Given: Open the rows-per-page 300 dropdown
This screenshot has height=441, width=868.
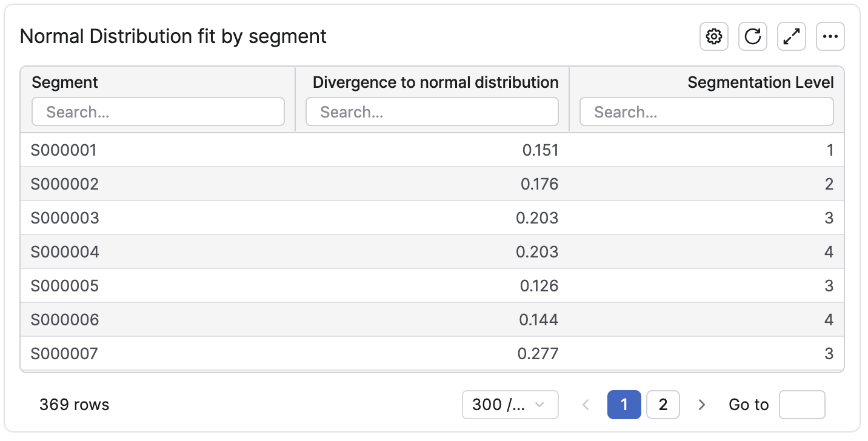Looking at the screenshot, I should point(510,405).
